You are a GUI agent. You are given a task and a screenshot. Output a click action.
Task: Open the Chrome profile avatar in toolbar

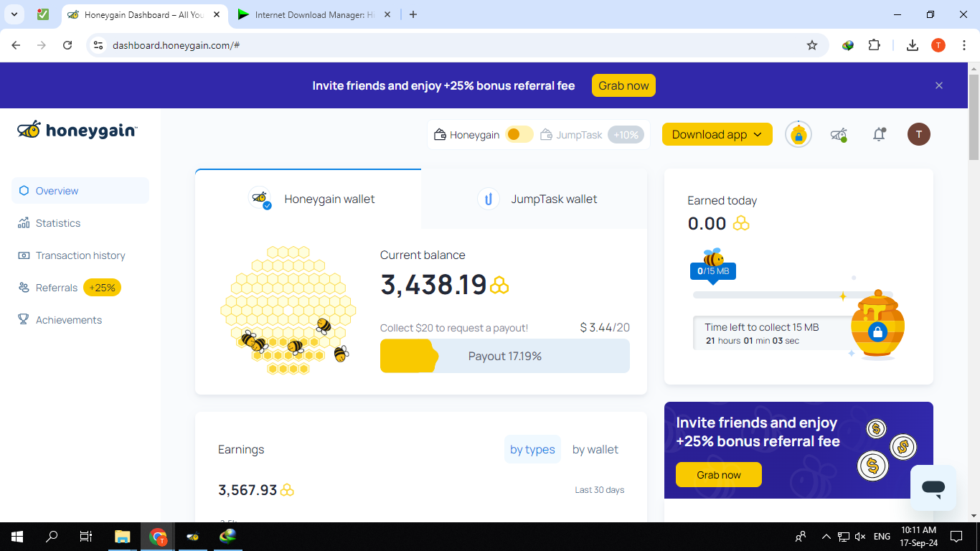click(x=938, y=45)
